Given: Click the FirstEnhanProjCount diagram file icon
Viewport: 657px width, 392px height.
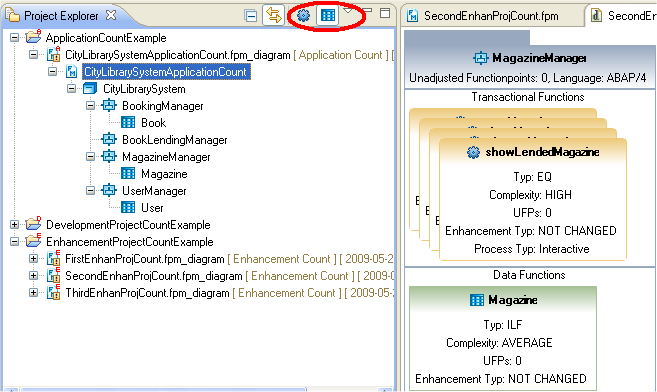Looking at the screenshot, I should [x=53, y=258].
